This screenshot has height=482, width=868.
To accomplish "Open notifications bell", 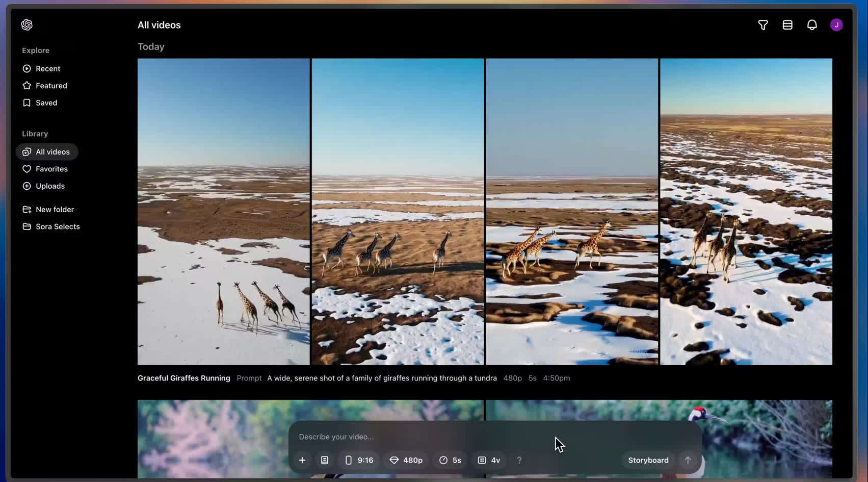I will 811,25.
